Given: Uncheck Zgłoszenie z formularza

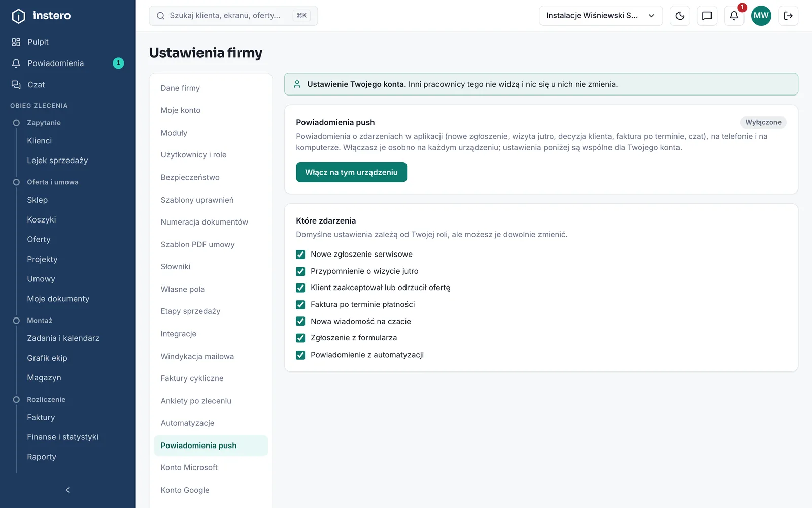Looking at the screenshot, I should [x=300, y=338].
